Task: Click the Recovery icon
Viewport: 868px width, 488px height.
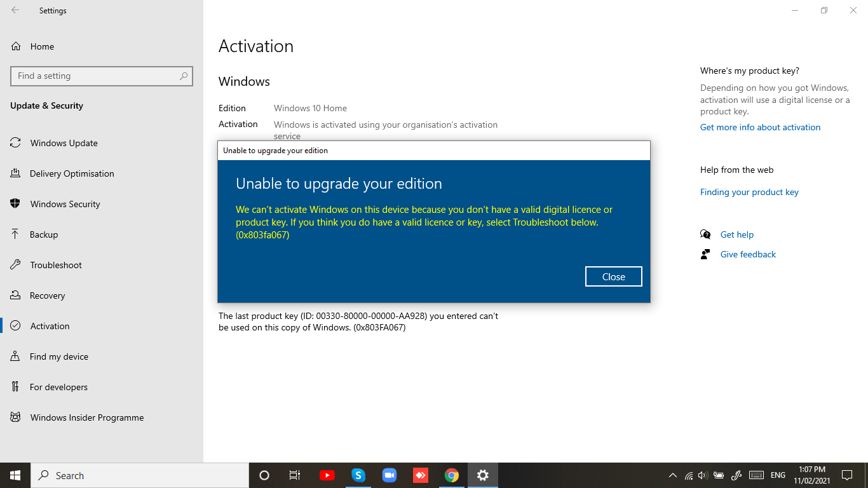Action: pos(15,295)
